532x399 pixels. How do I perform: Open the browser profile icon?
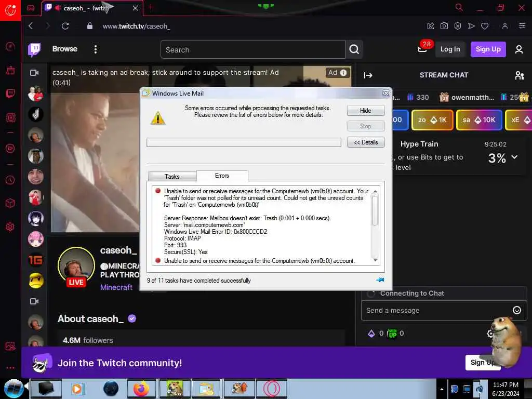point(505,26)
